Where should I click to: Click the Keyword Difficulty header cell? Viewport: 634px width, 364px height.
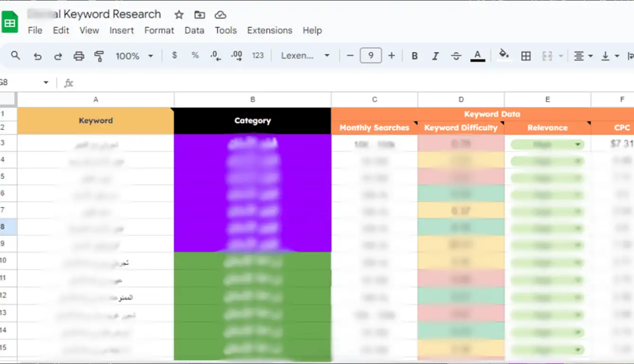(461, 128)
